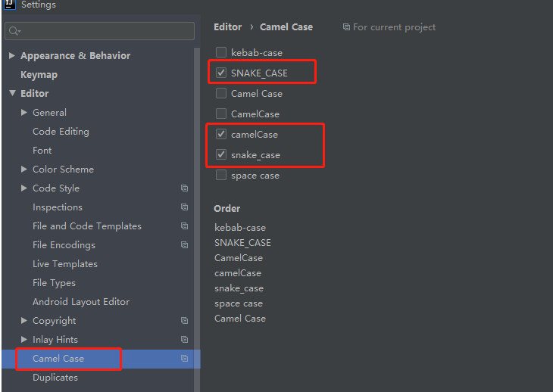Enable the kebab-case checkbox
This screenshot has width=553, height=392.
click(x=221, y=52)
